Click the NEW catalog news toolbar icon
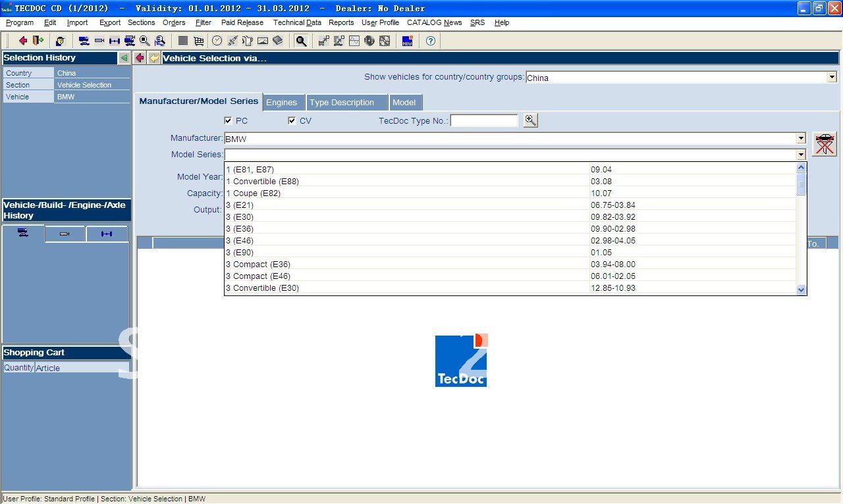The height and width of the screenshot is (504, 843). click(407, 41)
